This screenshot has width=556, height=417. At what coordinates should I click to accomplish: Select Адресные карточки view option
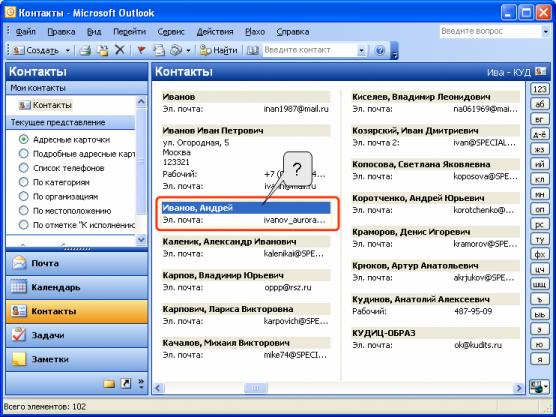(x=65, y=139)
